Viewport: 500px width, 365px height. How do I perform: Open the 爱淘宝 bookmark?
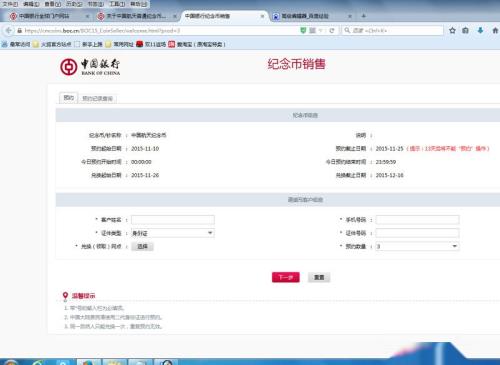197,44
